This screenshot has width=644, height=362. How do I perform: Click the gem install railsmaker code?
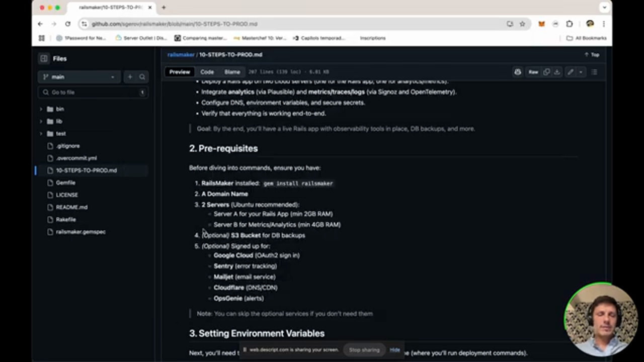298,184
